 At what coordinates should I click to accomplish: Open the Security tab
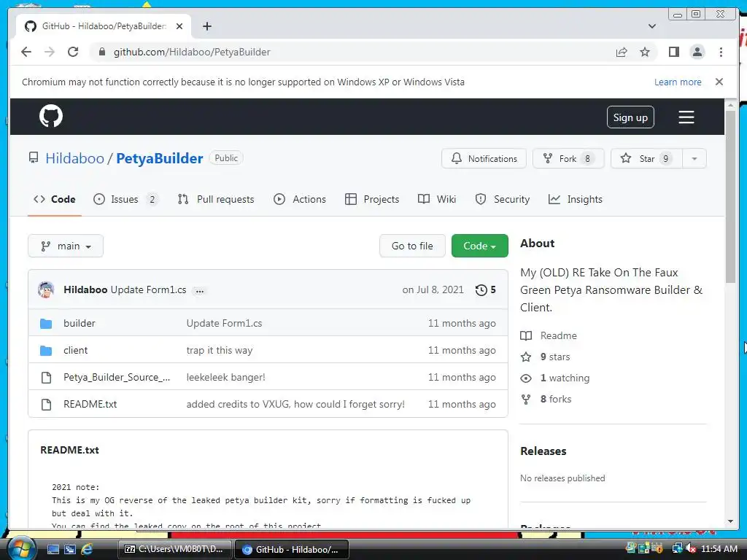[503, 199]
